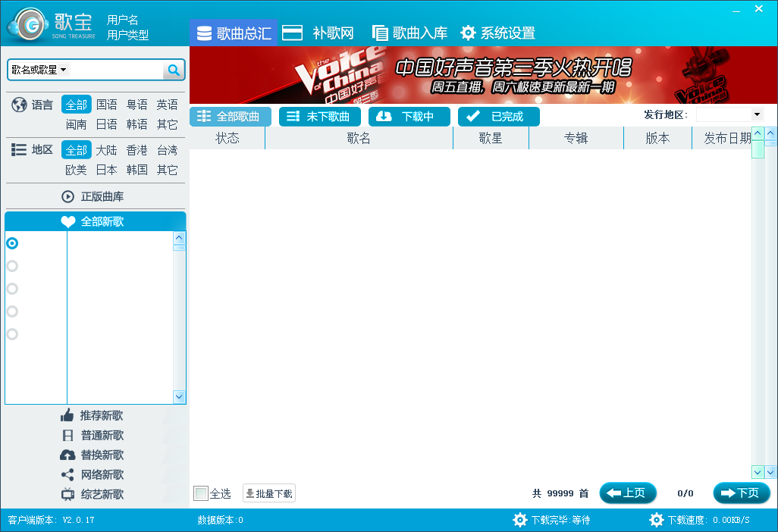
Task: Open the 正版曲库 library link
Action: coord(93,197)
